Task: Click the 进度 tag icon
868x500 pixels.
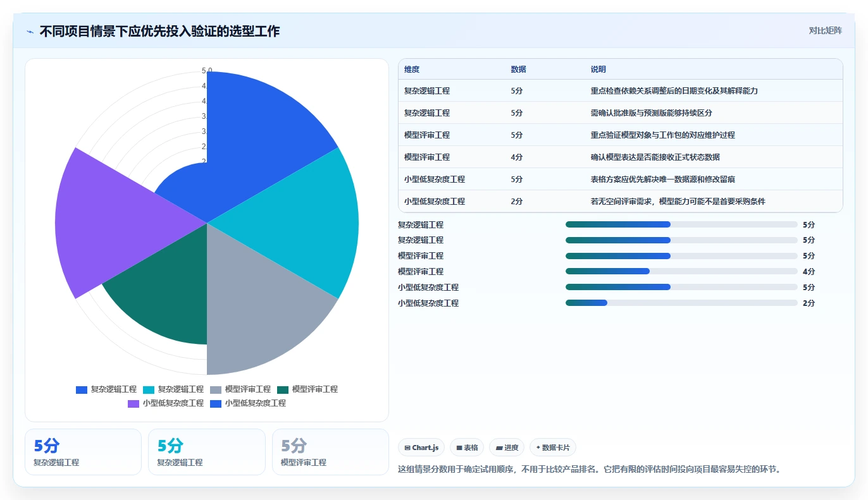Action: pos(499,448)
